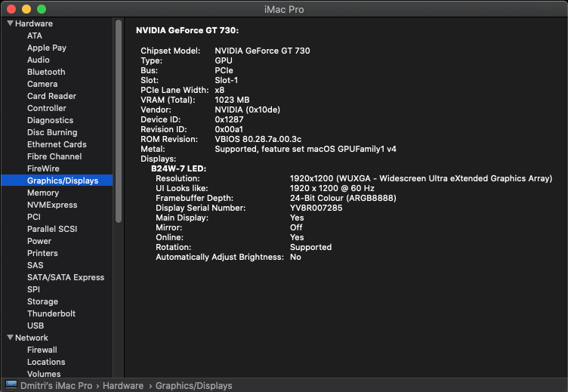Select Fibre Channel

54,156
